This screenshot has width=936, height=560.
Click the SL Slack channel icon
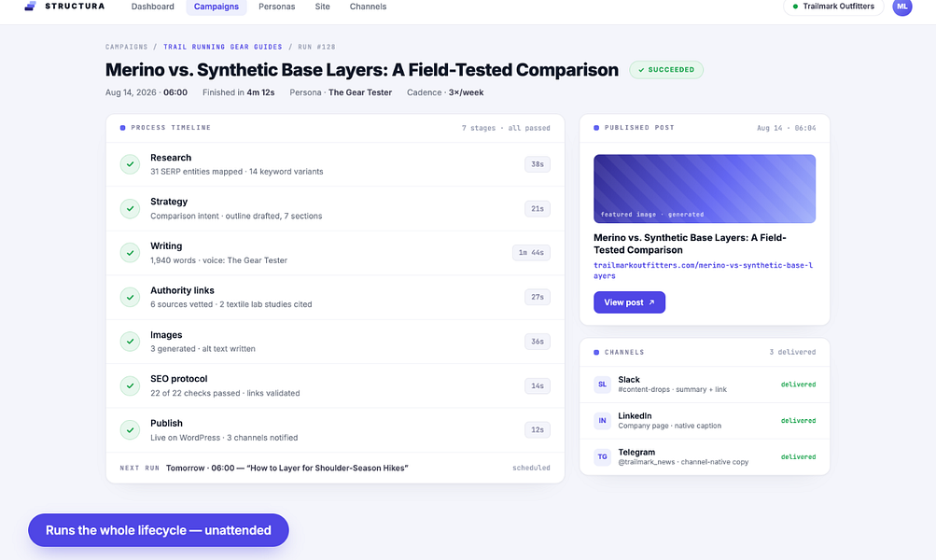tap(602, 385)
